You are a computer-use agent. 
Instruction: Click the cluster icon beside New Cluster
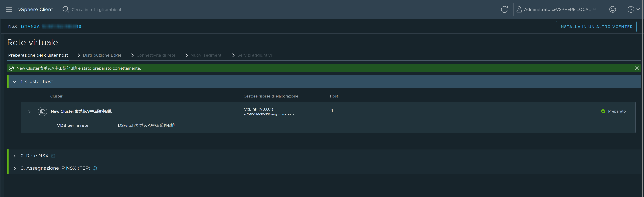pos(42,111)
